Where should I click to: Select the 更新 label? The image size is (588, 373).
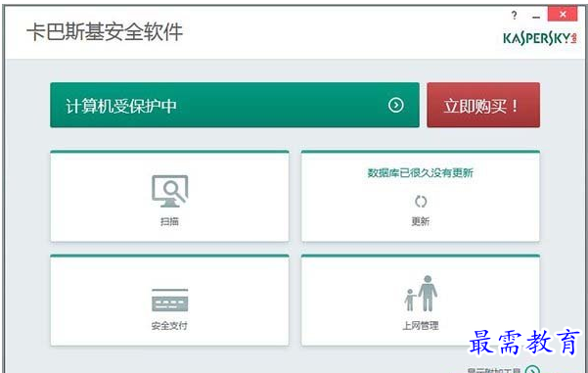point(421,221)
